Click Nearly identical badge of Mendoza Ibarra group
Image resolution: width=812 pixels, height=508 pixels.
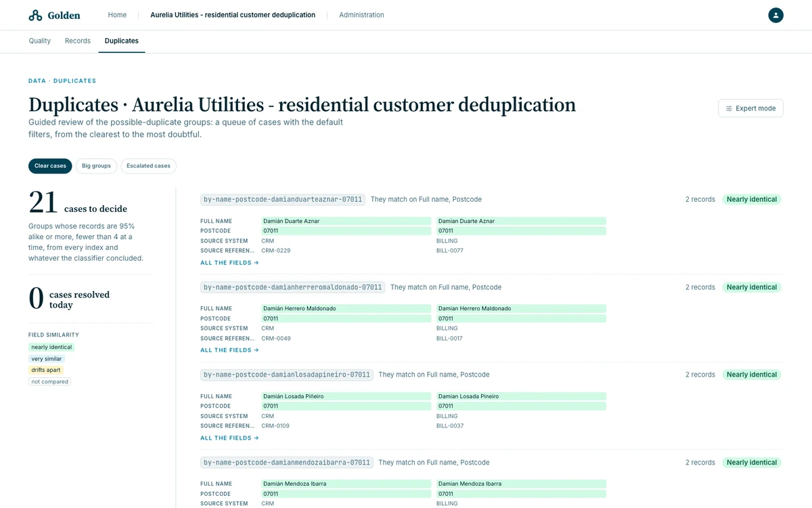click(x=752, y=463)
